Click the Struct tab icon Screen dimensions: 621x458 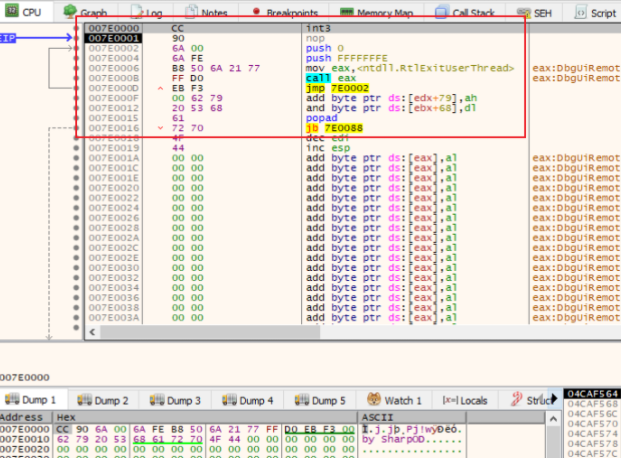tap(516, 399)
